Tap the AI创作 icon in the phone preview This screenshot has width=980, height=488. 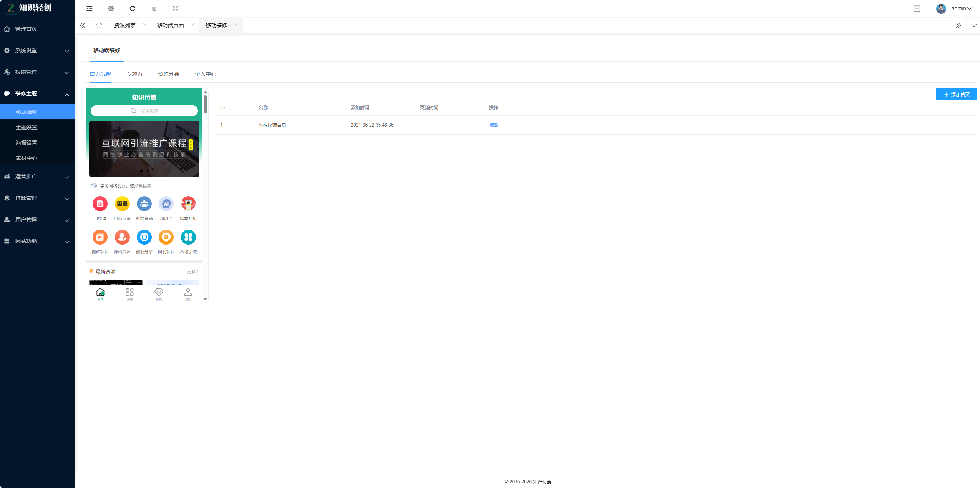coord(166,204)
